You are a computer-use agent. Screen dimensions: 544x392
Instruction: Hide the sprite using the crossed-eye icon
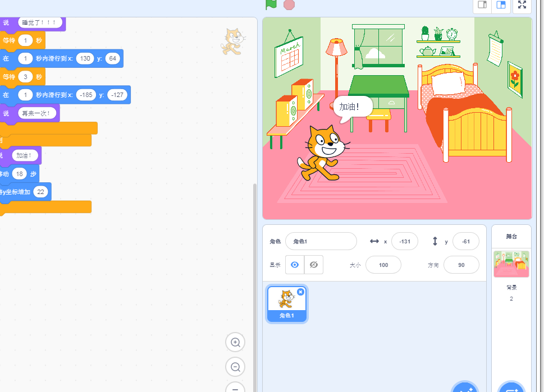(x=314, y=265)
